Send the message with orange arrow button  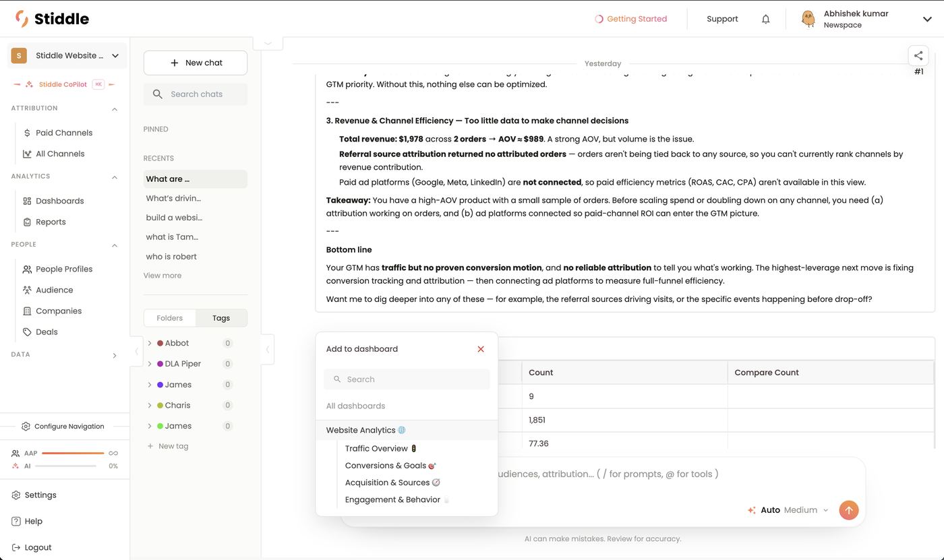(849, 510)
